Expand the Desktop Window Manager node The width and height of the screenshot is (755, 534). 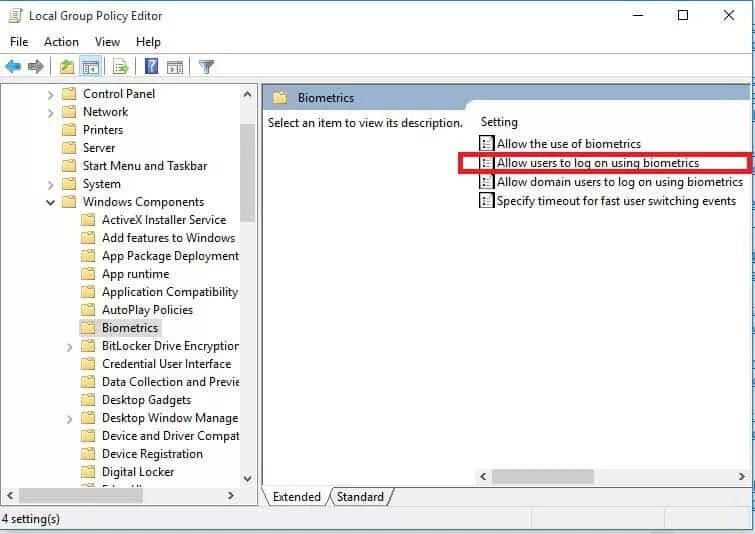(x=69, y=419)
